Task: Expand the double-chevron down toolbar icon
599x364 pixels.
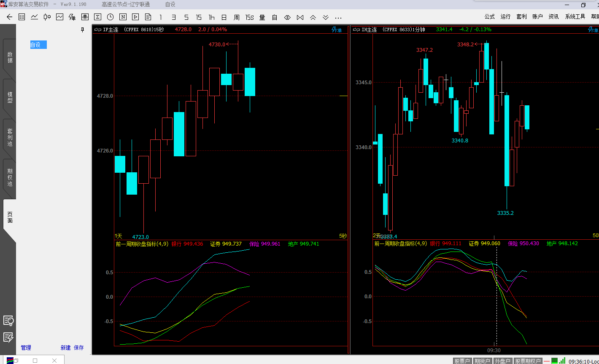Action: point(326,17)
